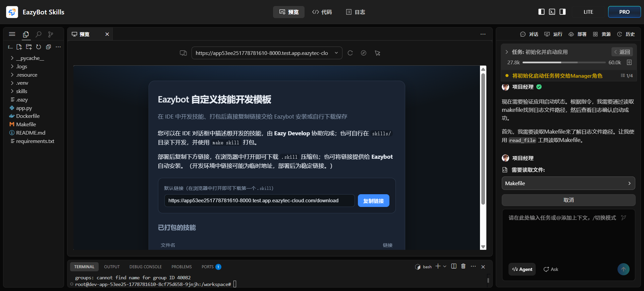
Task: Open the 资源 panel tab
Action: 601,34
